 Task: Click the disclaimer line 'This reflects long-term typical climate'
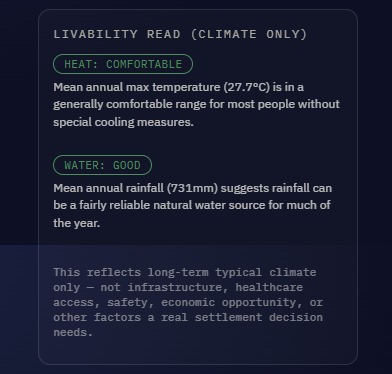pos(185,272)
